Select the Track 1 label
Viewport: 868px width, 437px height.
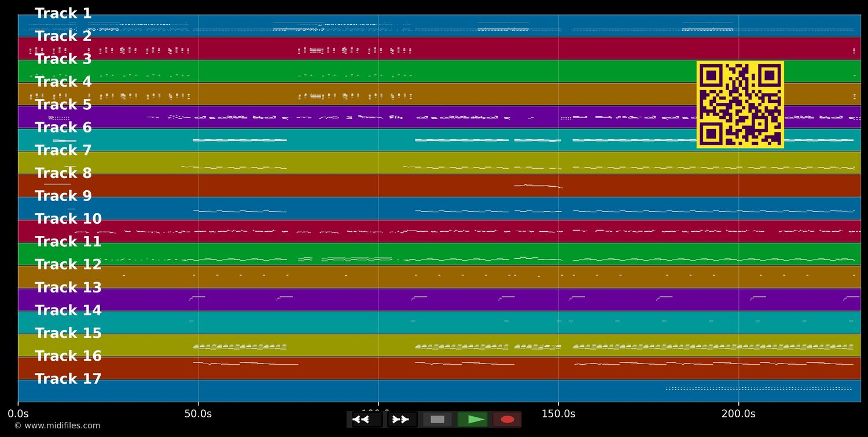[x=63, y=14]
